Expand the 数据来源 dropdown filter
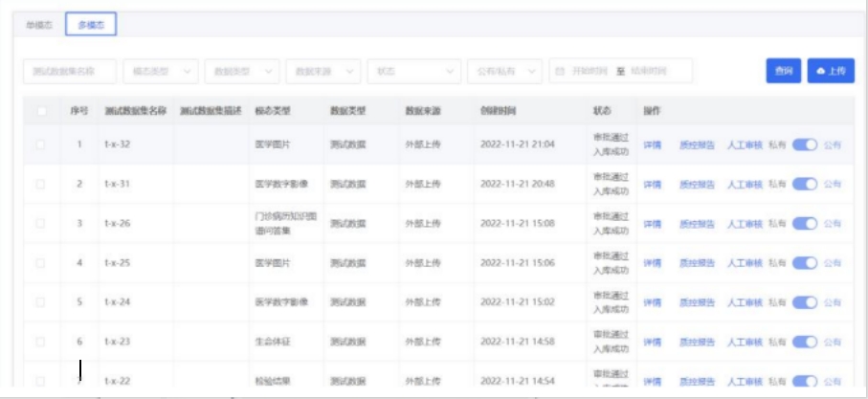 [323, 71]
